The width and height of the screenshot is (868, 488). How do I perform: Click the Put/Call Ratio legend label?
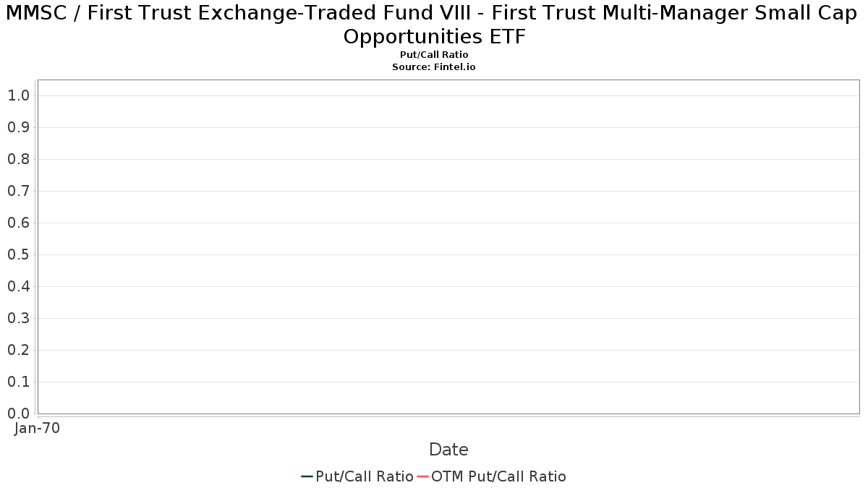[365, 476]
